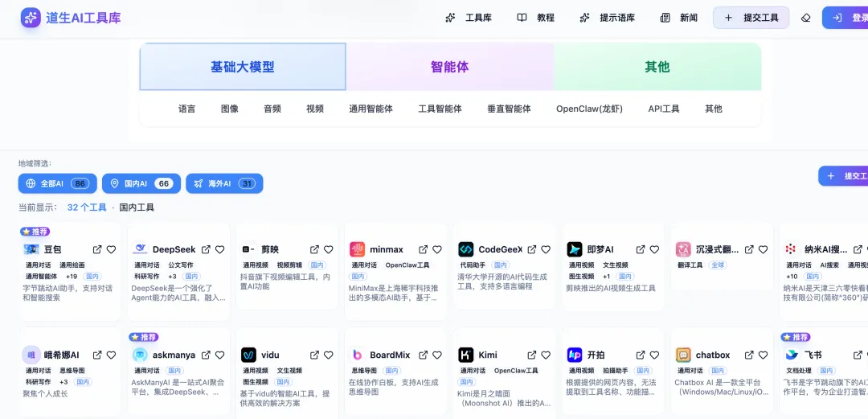This screenshot has width=868, height=419.
Task: Select the 智能体 category tab
Action: [x=449, y=67]
